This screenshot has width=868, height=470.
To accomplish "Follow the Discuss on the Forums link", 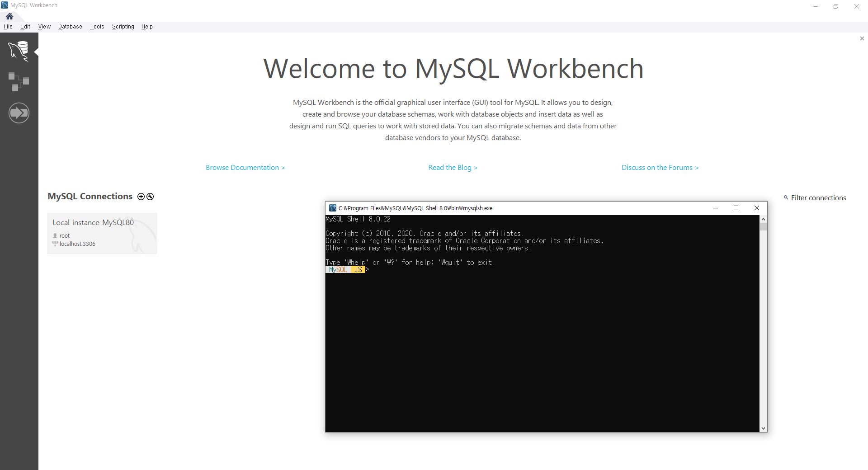I will [x=660, y=168].
